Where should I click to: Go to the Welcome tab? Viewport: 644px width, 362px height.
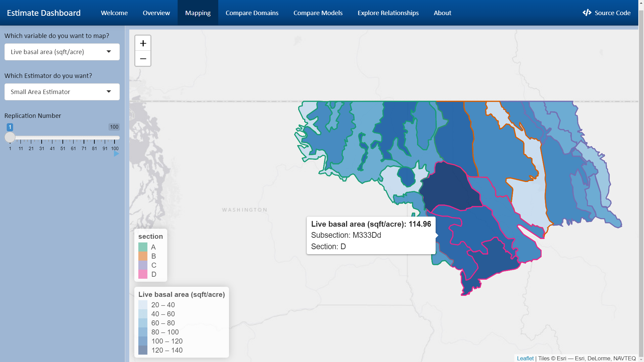pos(114,13)
